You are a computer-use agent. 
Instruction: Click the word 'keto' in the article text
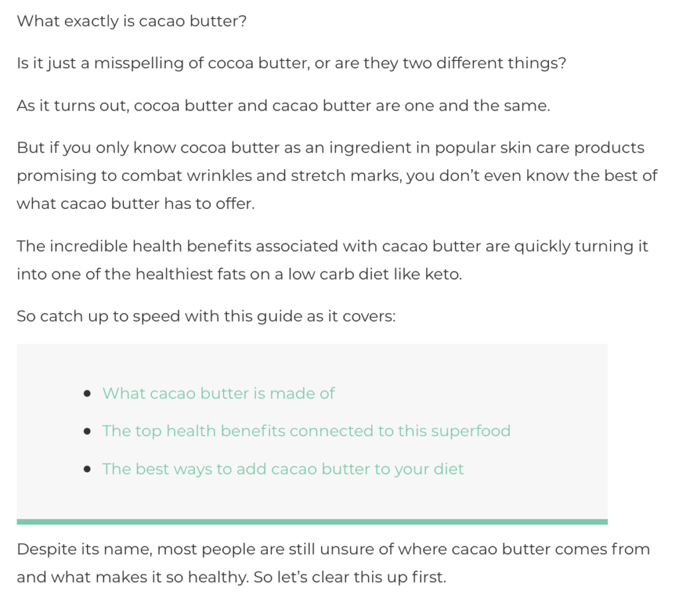point(442,275)
